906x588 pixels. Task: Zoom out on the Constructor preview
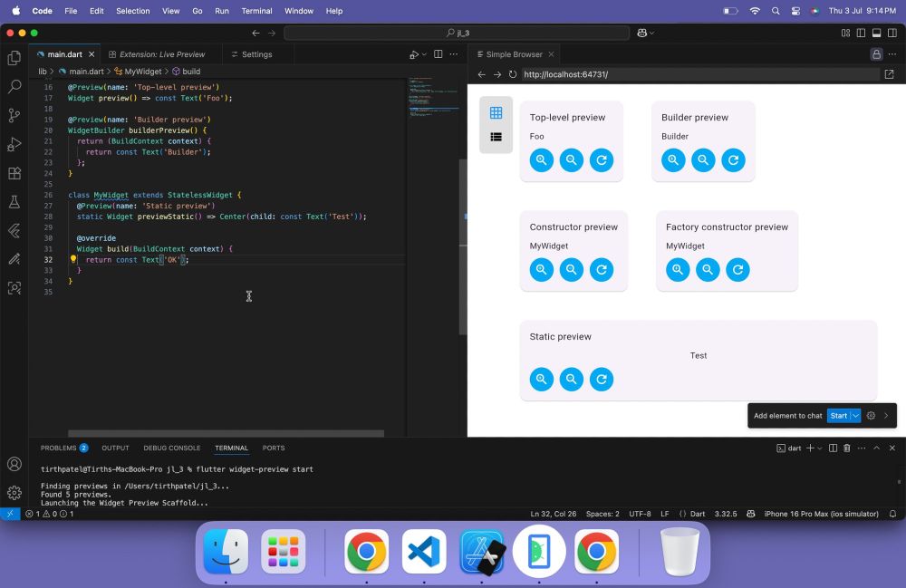point(572,270)
